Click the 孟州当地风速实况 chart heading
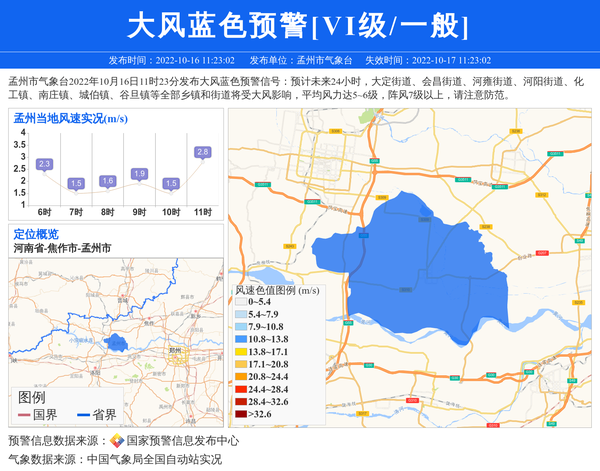 (70, 119)
